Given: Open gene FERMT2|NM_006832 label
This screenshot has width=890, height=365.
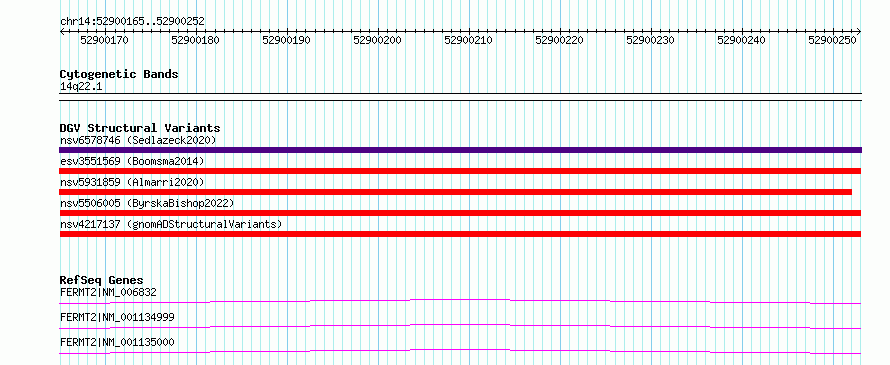Looking at the screenshot, I should click(108, 292).
